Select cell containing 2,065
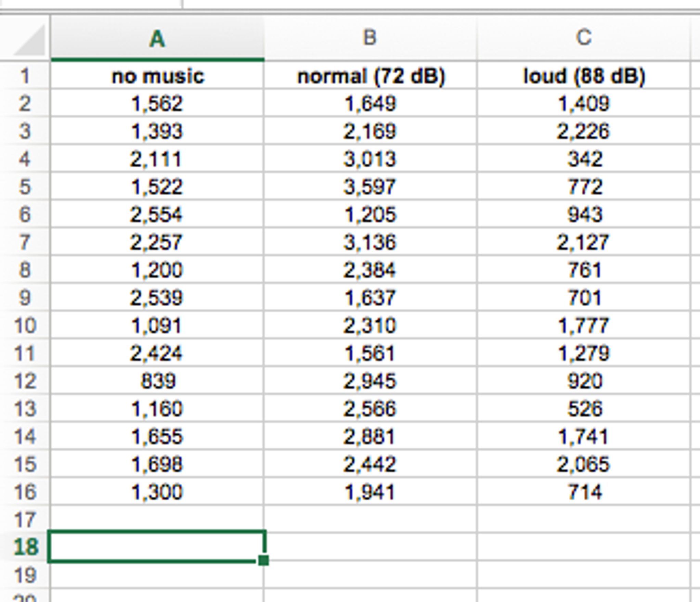 [583, 464]
